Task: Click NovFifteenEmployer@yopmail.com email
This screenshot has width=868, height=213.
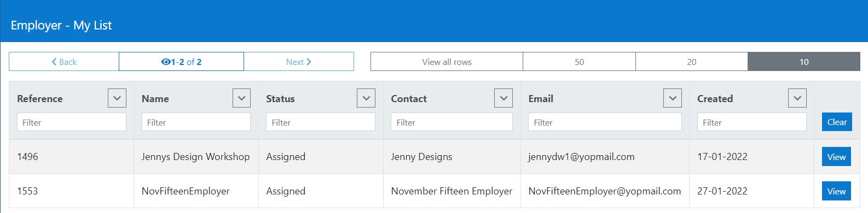Action: [x=605, y=191]
